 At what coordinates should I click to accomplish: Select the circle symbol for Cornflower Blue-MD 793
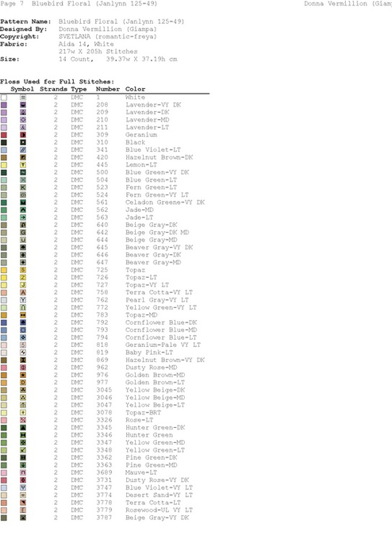pos(23,330)
